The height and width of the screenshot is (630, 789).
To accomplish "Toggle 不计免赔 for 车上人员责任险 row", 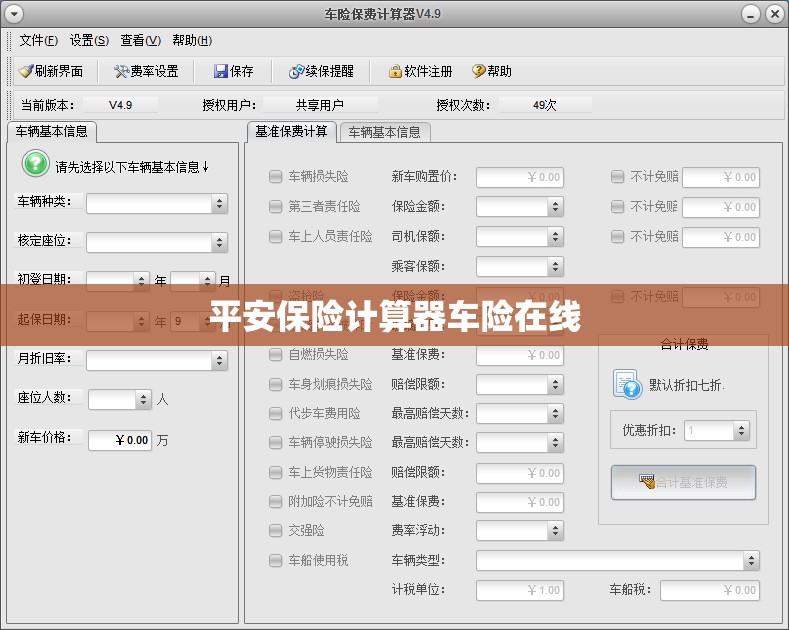I will coord(617,237).
